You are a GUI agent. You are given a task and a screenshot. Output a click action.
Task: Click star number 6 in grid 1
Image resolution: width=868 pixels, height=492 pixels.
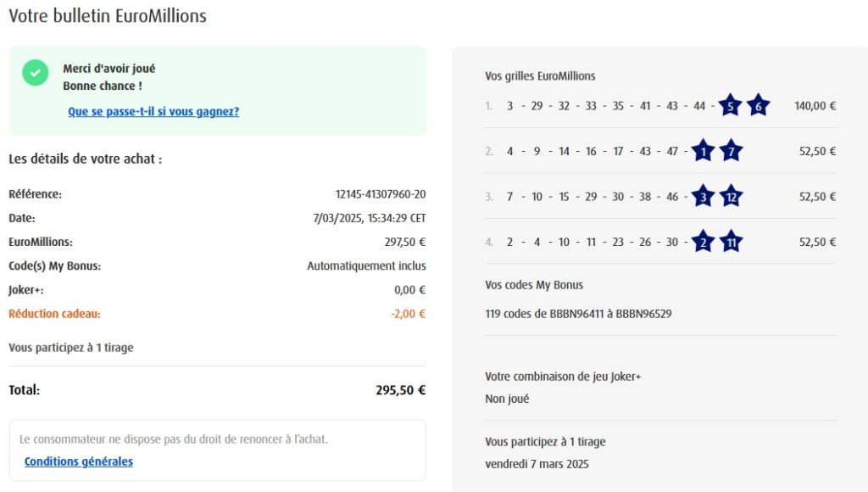pyautogui.click(x=758, y=106)
